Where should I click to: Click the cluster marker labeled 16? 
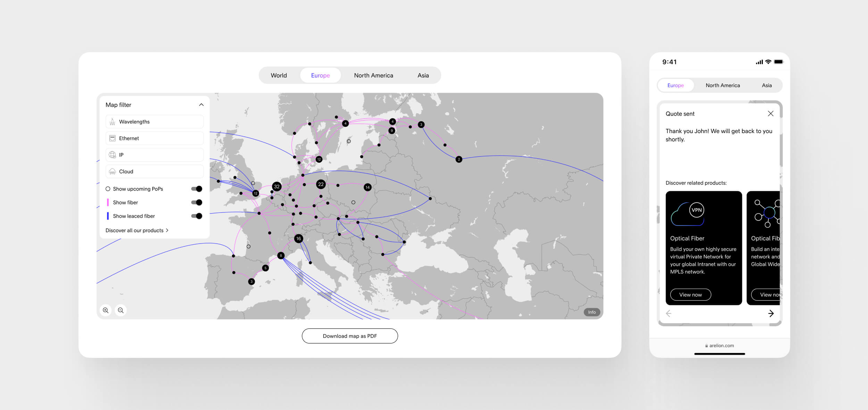point(299,239)
